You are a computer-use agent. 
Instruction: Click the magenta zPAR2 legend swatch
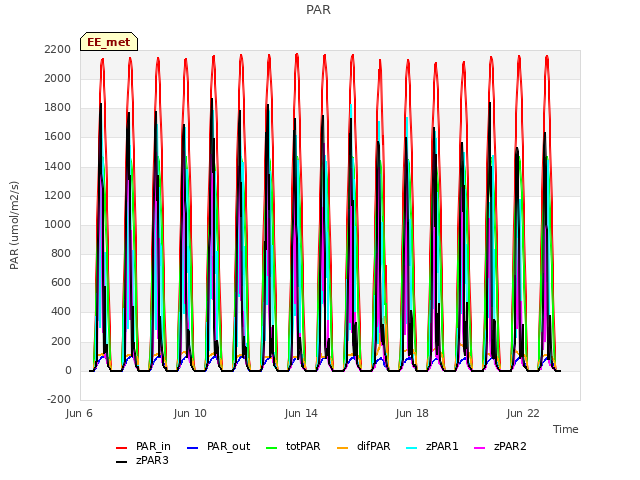[480, 448]
